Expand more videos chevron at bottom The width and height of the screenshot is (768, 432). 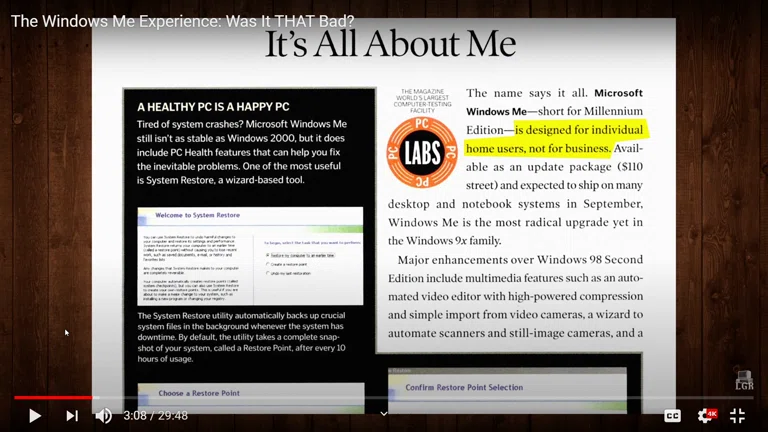pyautogui.click(x=383, y=413)
